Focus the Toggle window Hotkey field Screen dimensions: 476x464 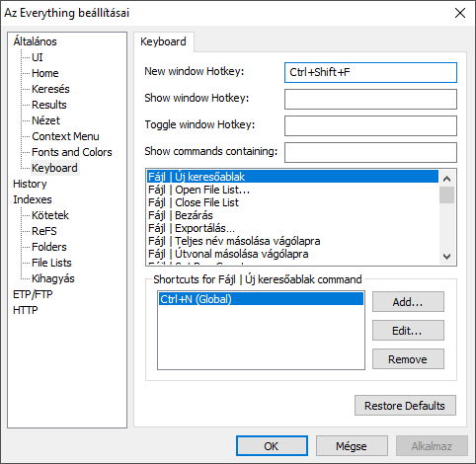point(370,125)
